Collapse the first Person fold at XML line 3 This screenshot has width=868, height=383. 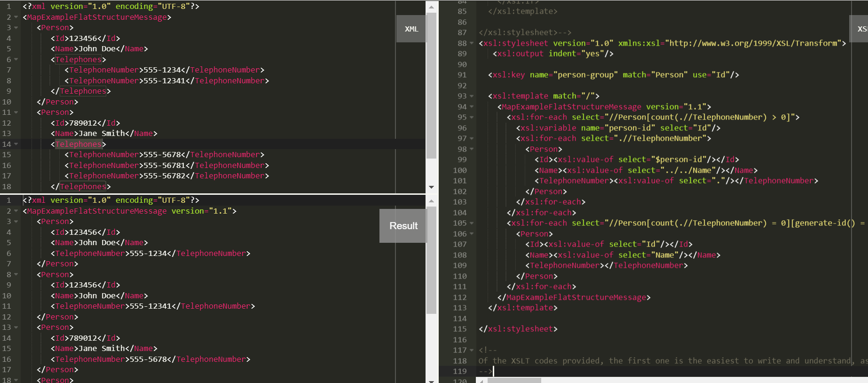click(x=16, y=28)
